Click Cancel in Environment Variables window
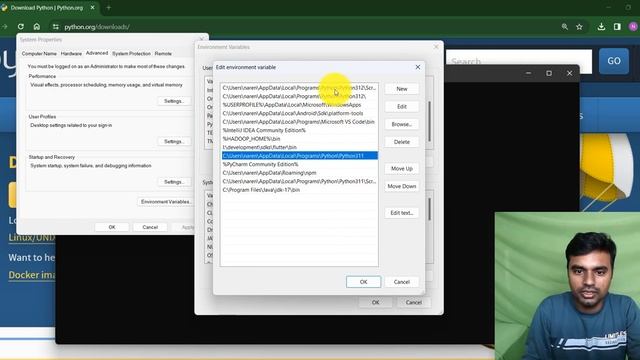The image size is (640, 360). 413,302
